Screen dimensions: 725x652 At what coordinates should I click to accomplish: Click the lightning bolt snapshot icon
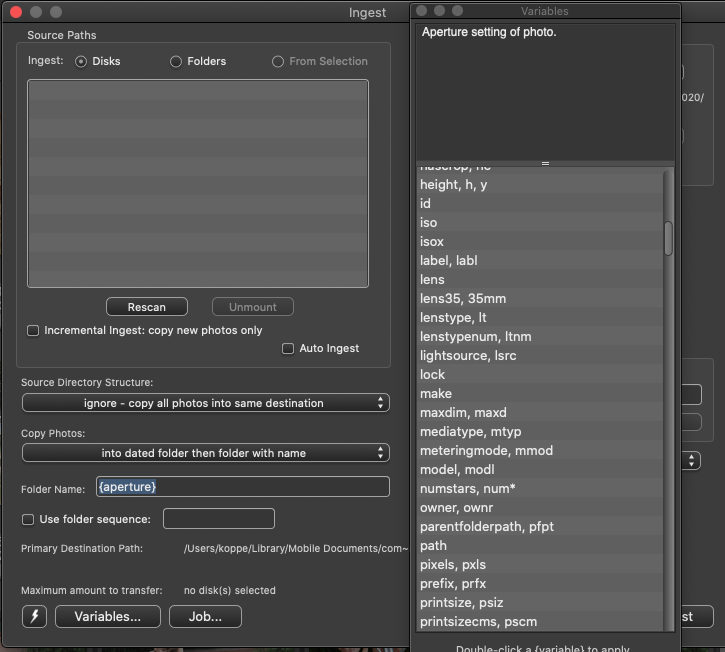click(x=34, y=616)
